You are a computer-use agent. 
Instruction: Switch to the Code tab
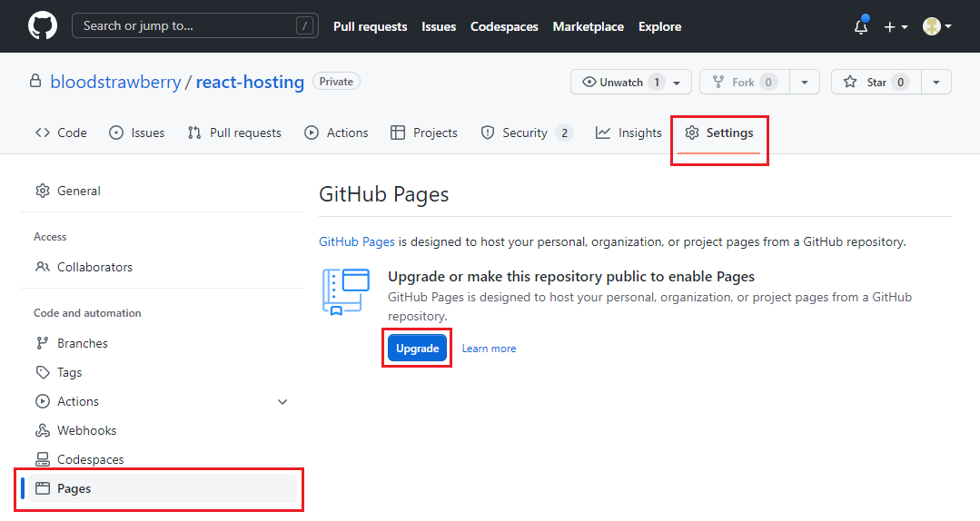click(61, 133)
